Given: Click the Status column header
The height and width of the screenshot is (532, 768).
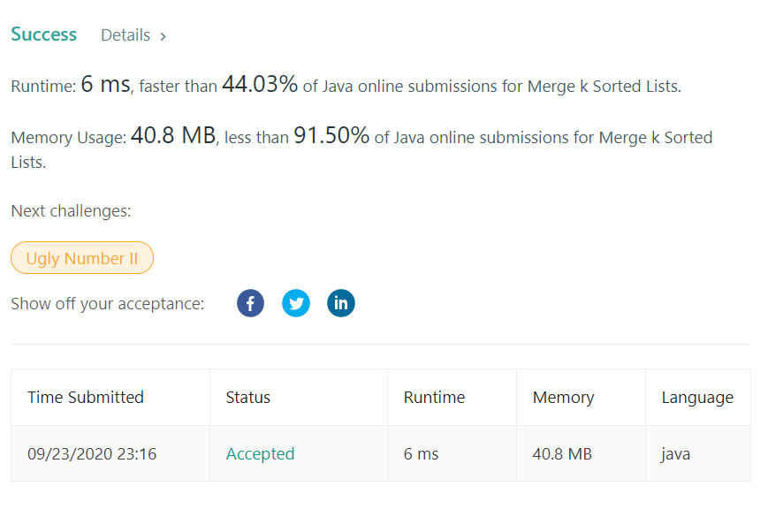Looking at the screenshot, I should pos(247,397).
